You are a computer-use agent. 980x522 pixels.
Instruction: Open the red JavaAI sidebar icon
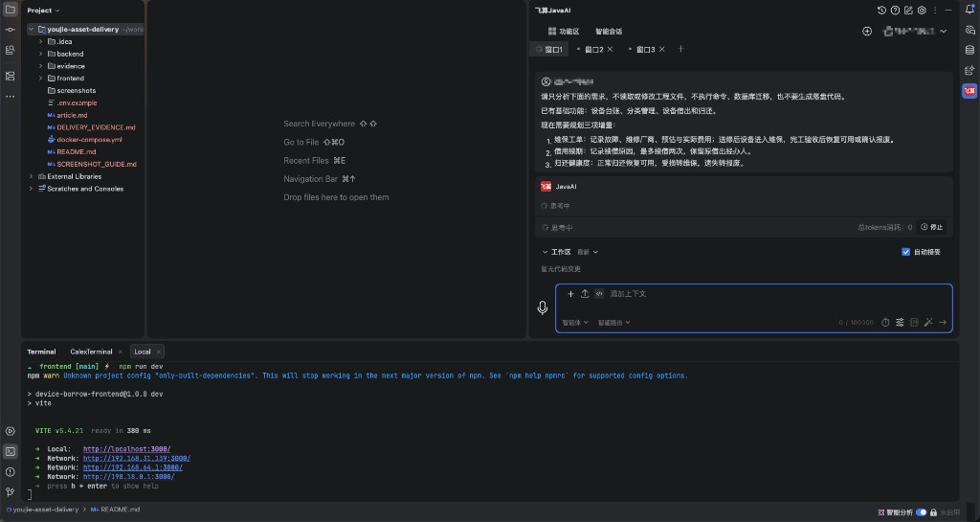(969, 91)
